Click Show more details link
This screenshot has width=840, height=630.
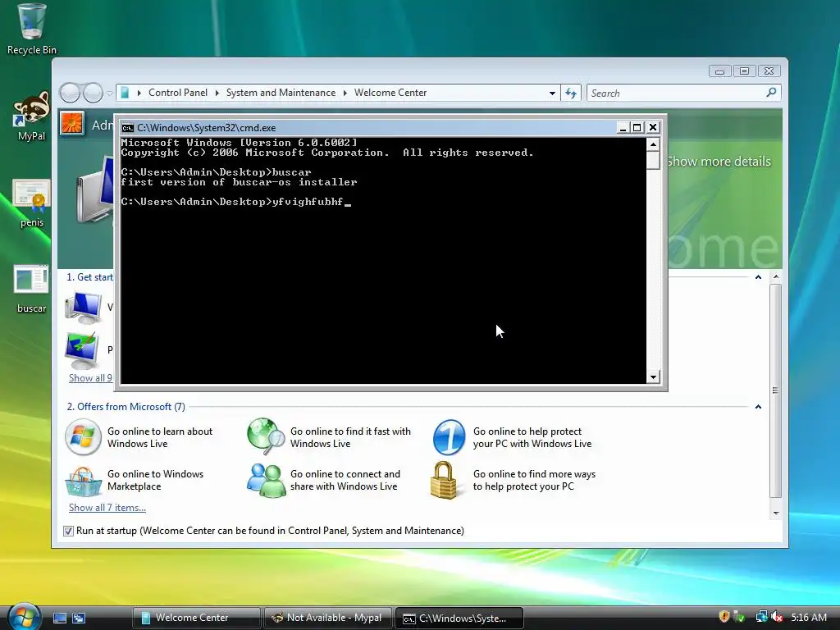(x=719, y=162)
